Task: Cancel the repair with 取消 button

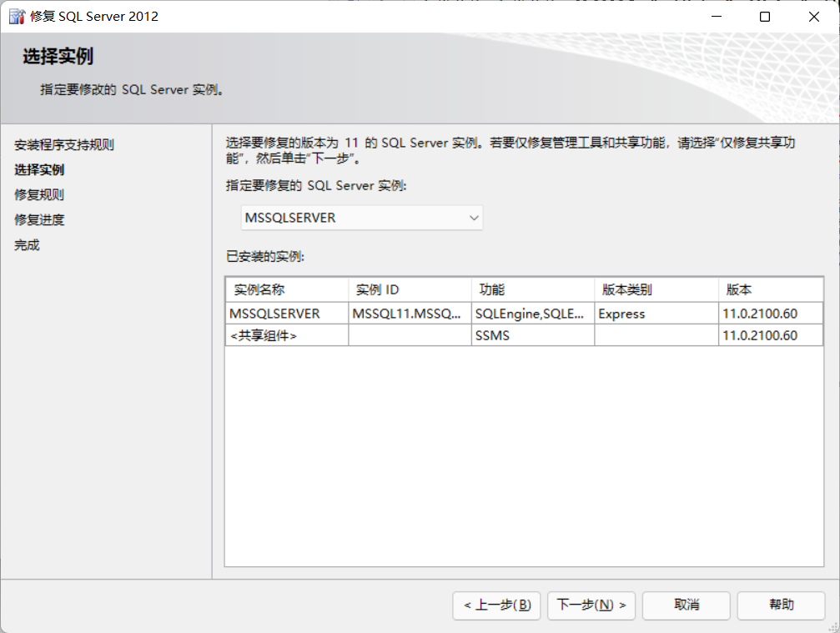Action: (687, 605)
